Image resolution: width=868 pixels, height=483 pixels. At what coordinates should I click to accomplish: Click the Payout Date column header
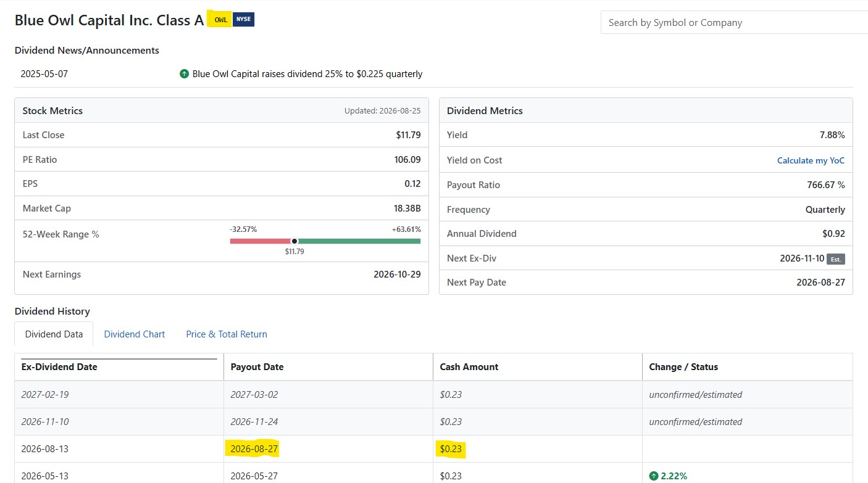click(x=257, y=366)
